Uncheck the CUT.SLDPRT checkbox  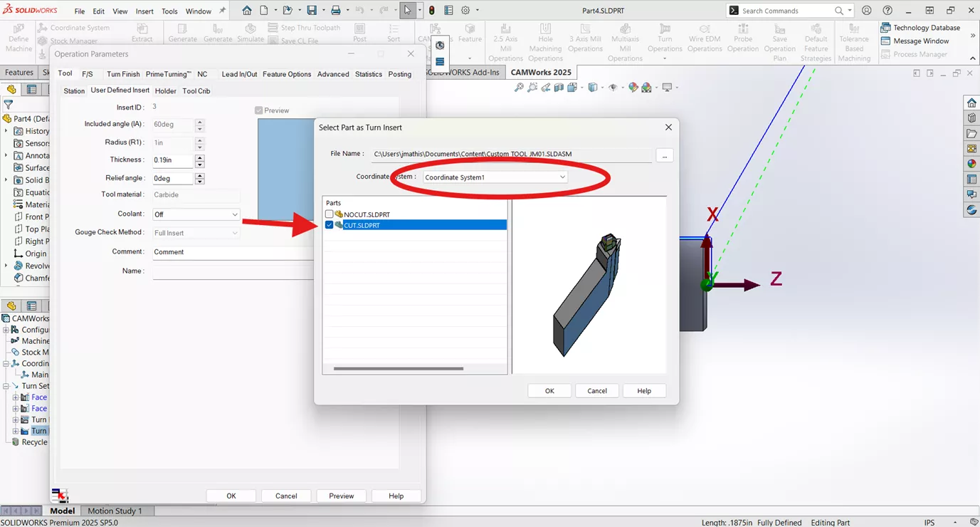[x=329, y=225]
